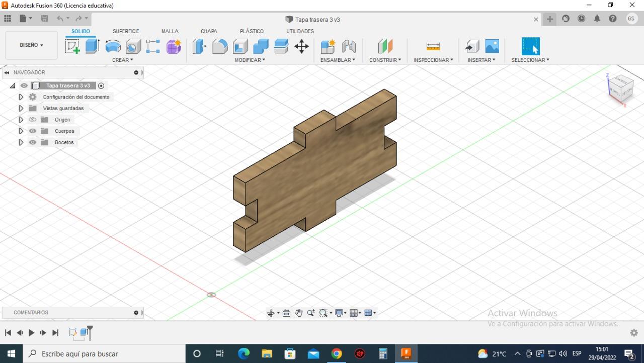Expand the Bocetos tree node

[21, 142]
